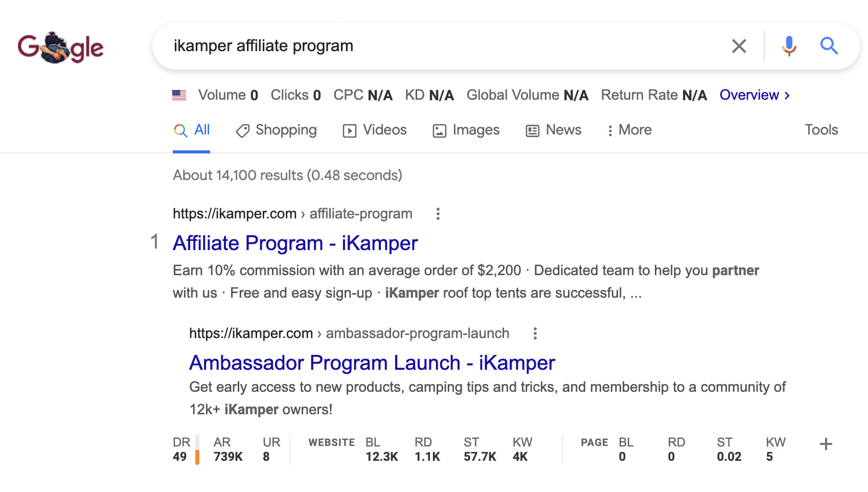
Task: Open the Tools menu
Action: pyautogui.click(x=821, y=130)
